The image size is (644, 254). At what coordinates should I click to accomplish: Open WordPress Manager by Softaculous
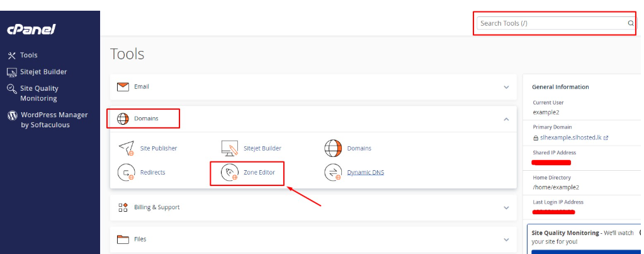pos(45,120)
